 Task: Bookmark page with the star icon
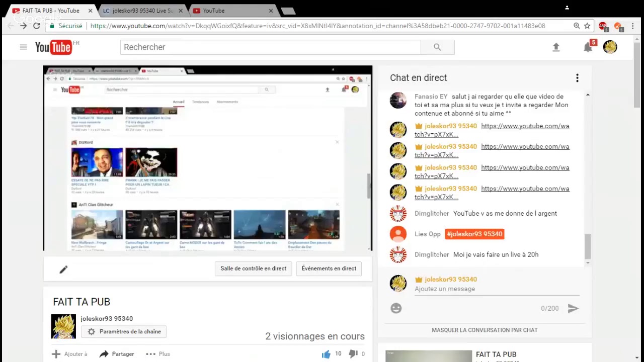pos(587,26)
